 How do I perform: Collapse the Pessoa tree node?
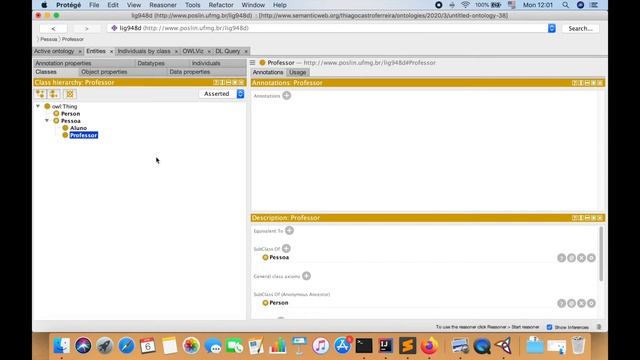click(x=47, y=121)
